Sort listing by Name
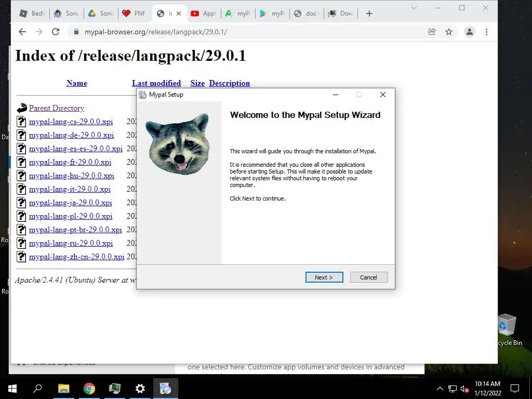This screenshot has width=532, height=399. [x=77, y=83]
